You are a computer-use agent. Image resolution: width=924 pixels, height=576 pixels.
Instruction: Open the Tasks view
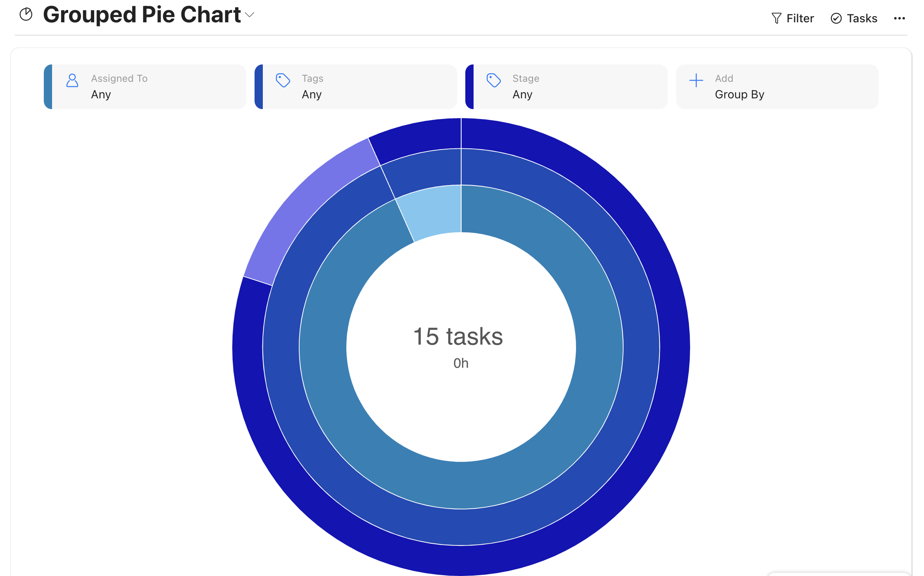[x=862, y=18]
